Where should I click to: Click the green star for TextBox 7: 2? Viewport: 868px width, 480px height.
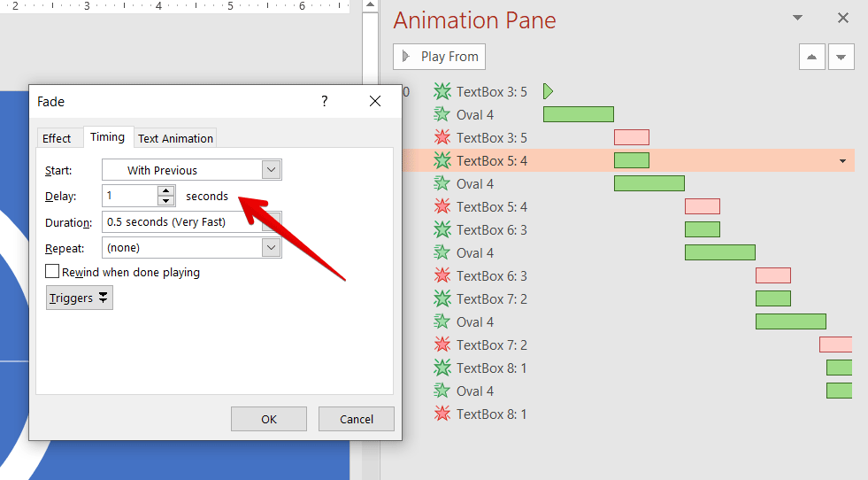coord(442,298)
